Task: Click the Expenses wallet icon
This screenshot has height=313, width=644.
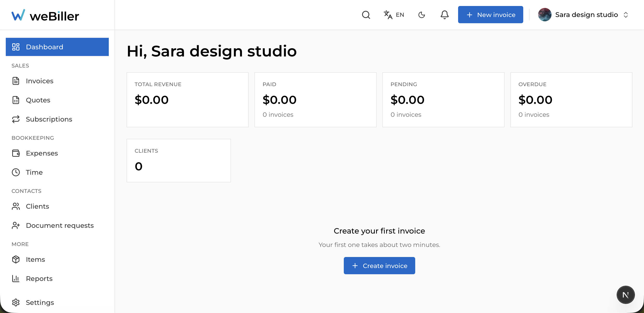Action: tap(16, 153)
